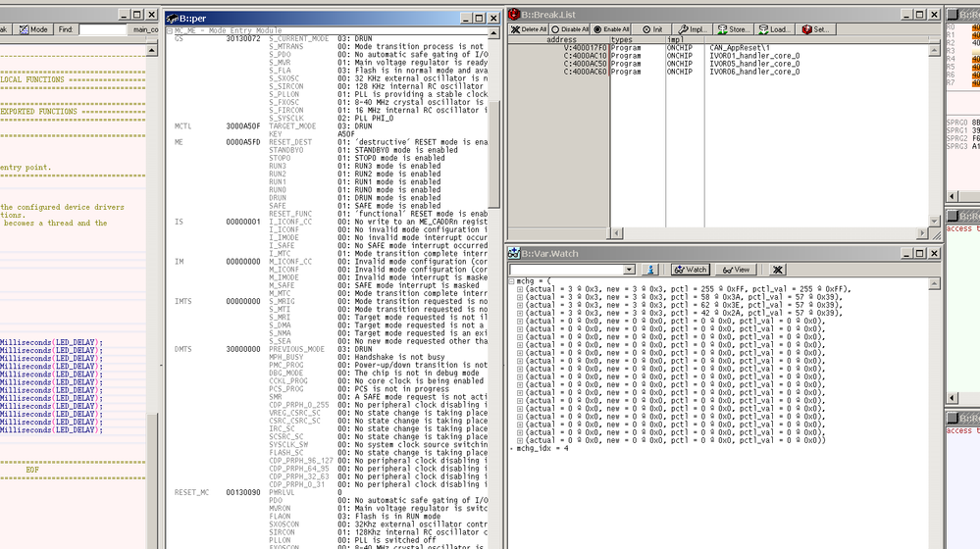
Task: Click the Watch button in Var.Watch
Action: coord(690,270)
